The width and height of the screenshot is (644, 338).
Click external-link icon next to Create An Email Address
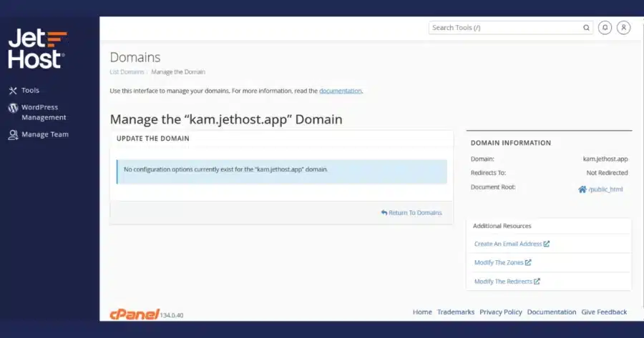click(x=546, y=243)
